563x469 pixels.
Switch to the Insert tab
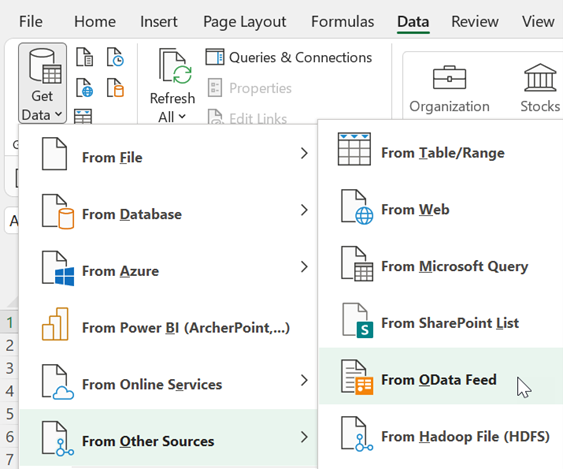click(x=158, y=22)
